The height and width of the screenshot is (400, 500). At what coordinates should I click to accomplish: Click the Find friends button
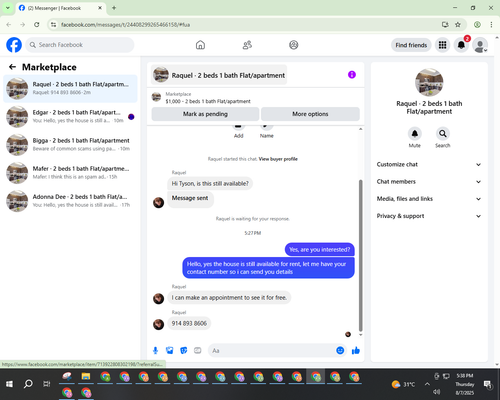pyautogui.click(x=411, y=45)
